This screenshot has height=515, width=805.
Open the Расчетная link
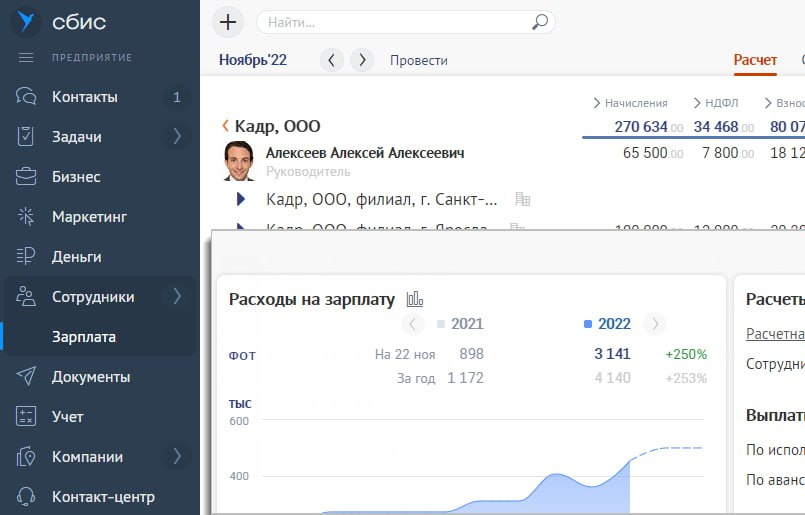click(775, 334)
